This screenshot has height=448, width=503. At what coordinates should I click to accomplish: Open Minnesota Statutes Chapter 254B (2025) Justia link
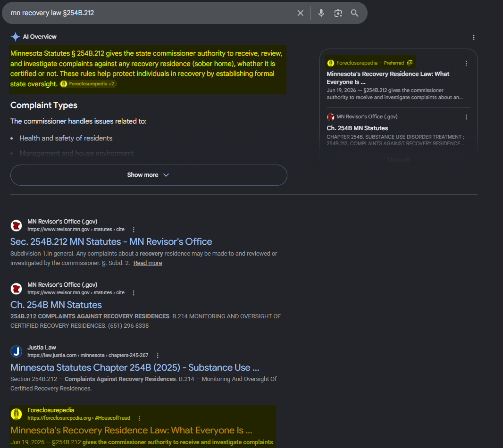(135, 367)
